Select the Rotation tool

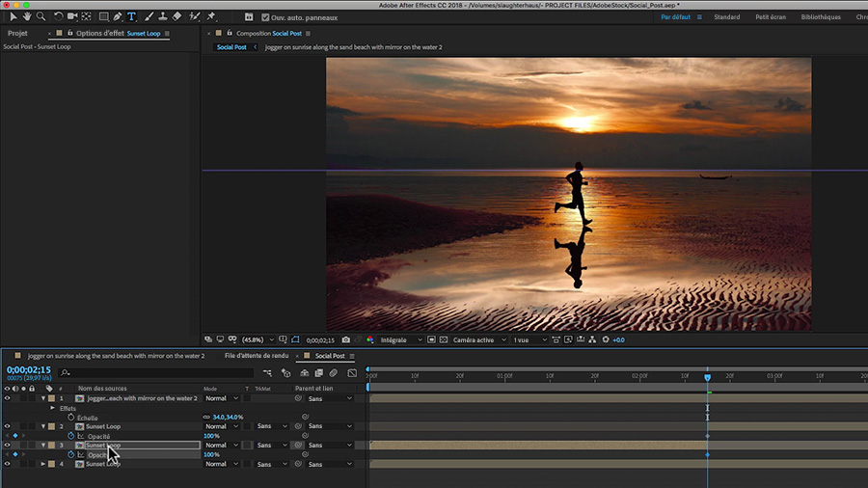59,16
